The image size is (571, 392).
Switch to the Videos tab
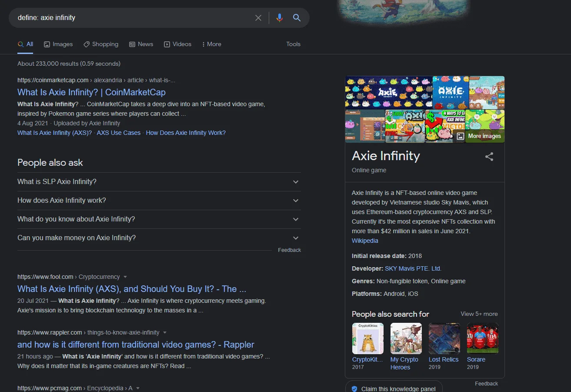point(177,44)
